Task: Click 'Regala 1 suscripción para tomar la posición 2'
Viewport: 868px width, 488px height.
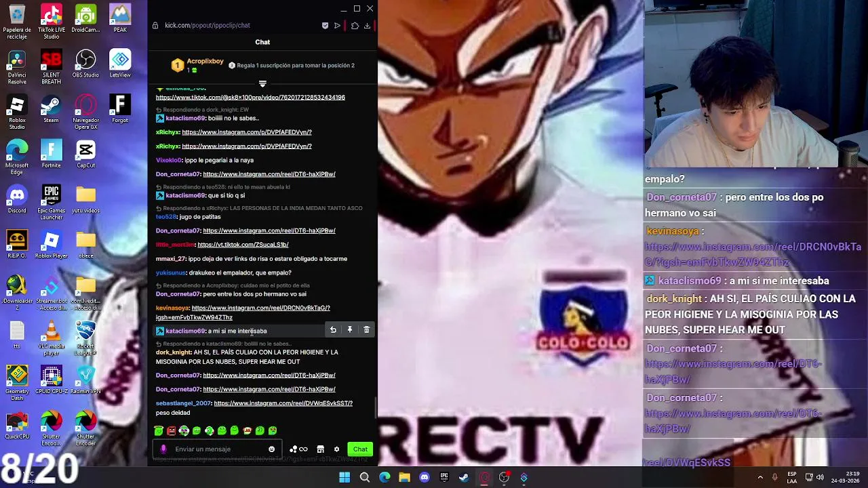Action: tap(292, 66)
